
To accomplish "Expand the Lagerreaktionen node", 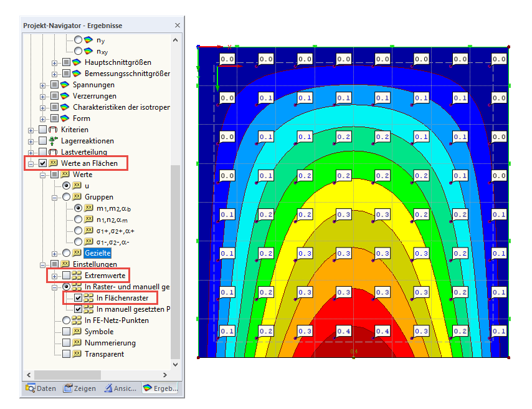I will tap(31, 142).
